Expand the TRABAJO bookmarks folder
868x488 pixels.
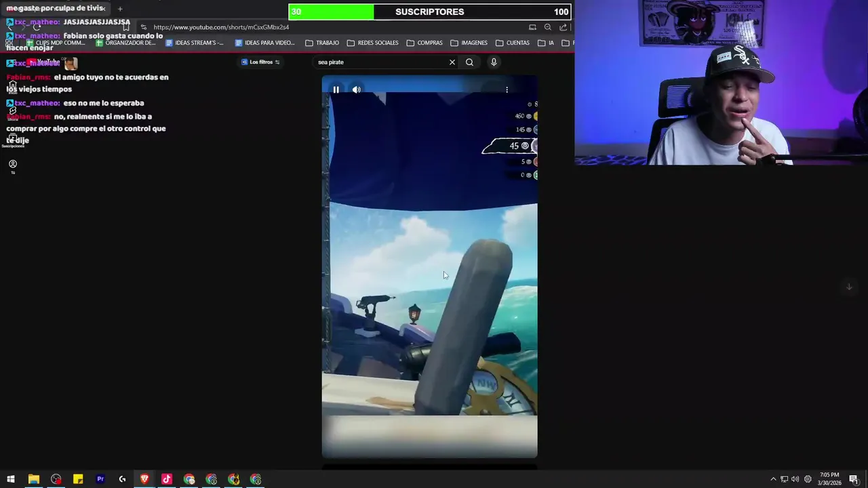tap(322, 43)
